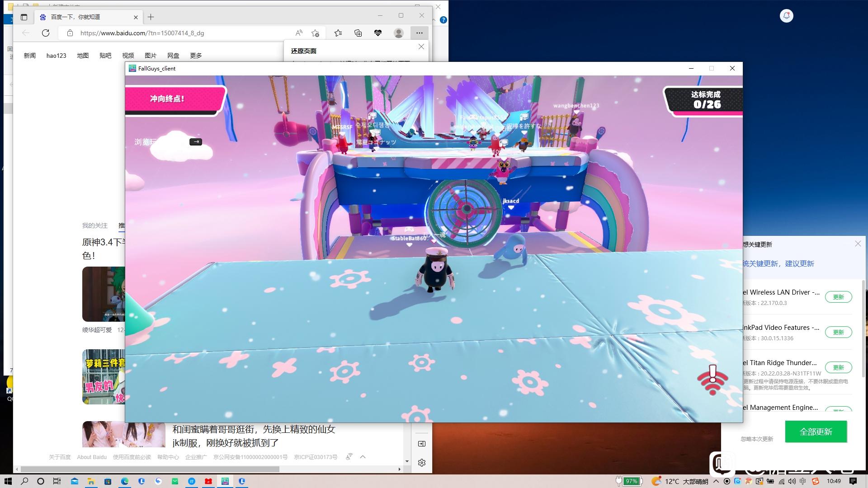Open Microsoft Store from taskbar
The width and height of the screenshot is (868, 488).
108,481
